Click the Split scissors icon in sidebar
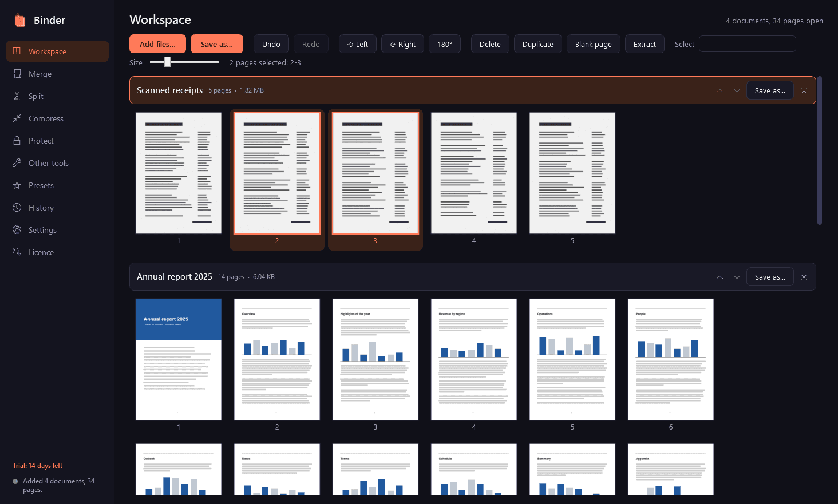Image resolution: width=838 pixels, height=504 pixels. [17, 96]
